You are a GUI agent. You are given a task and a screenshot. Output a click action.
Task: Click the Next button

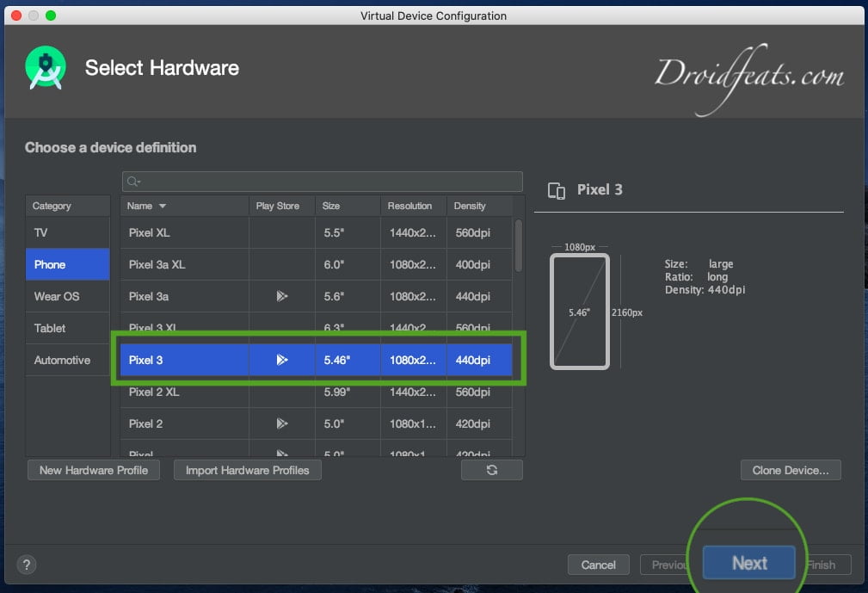[x=748, y=564]
